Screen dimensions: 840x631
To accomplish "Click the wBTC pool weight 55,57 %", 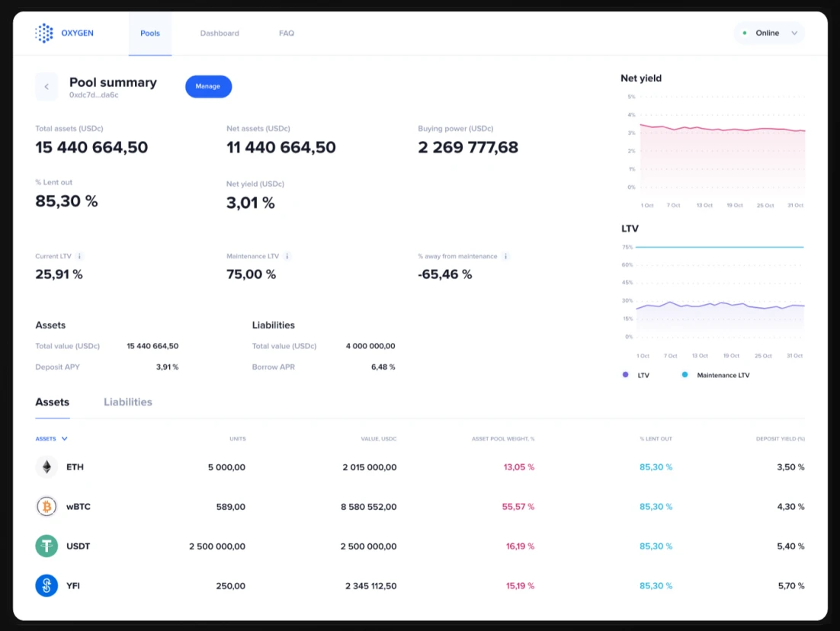I will click(x=518, y=508).
